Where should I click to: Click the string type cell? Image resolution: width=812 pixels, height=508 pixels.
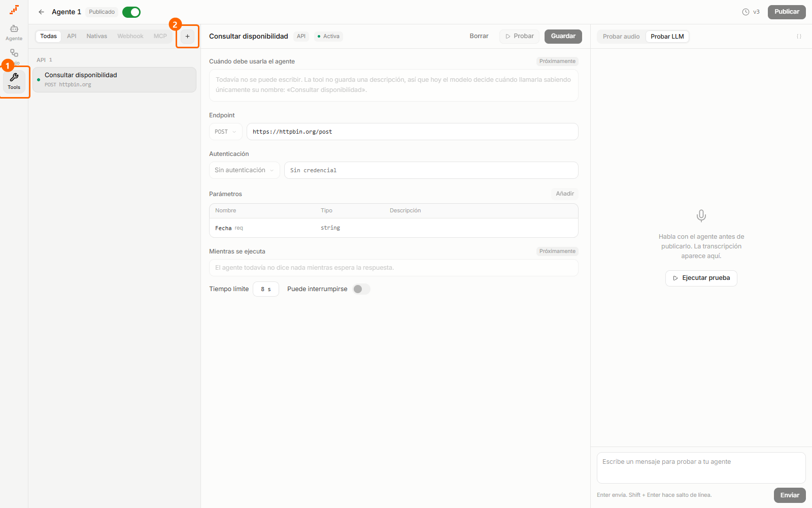[330, 228]
